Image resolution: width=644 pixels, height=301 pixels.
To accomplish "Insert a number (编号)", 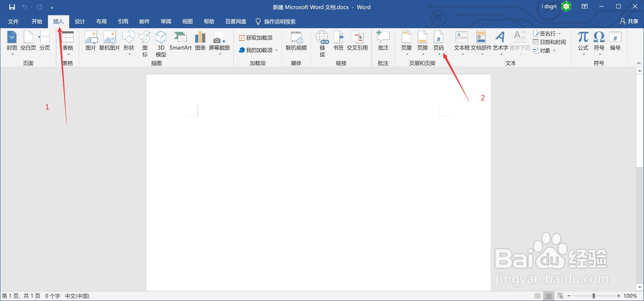I will (615, 41).
